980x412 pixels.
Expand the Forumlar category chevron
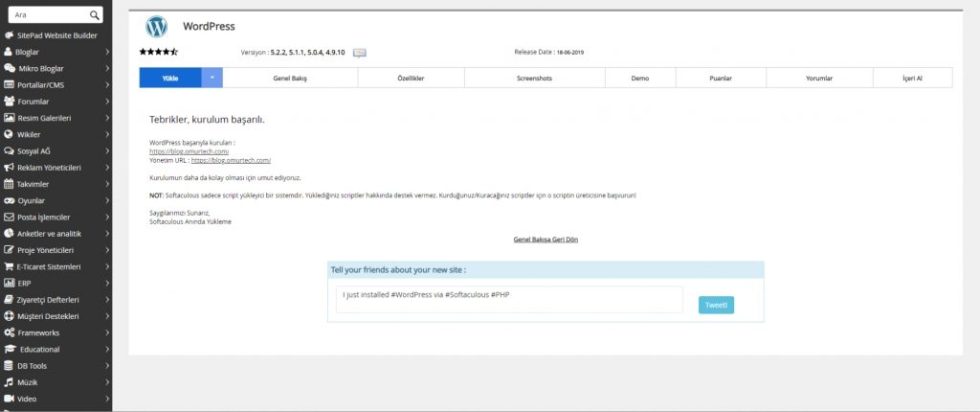(107, 102)
